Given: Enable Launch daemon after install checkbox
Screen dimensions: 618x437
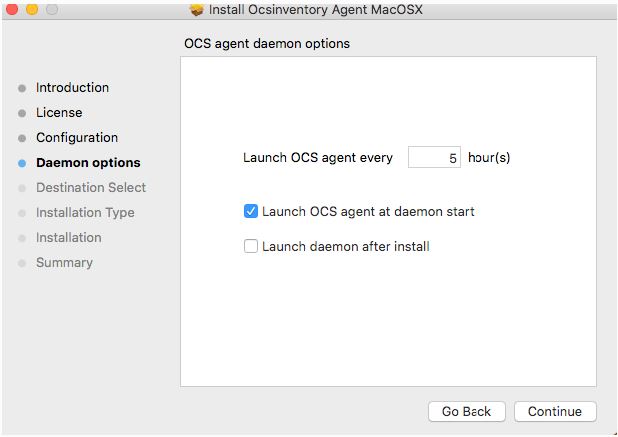Looking at the screenshot, I should point(251,246).
